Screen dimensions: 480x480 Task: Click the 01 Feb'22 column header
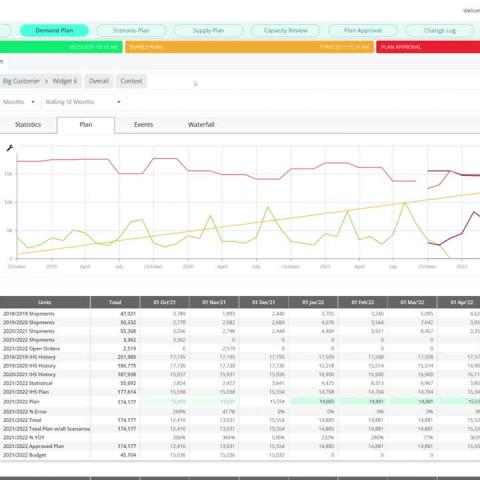363,302
